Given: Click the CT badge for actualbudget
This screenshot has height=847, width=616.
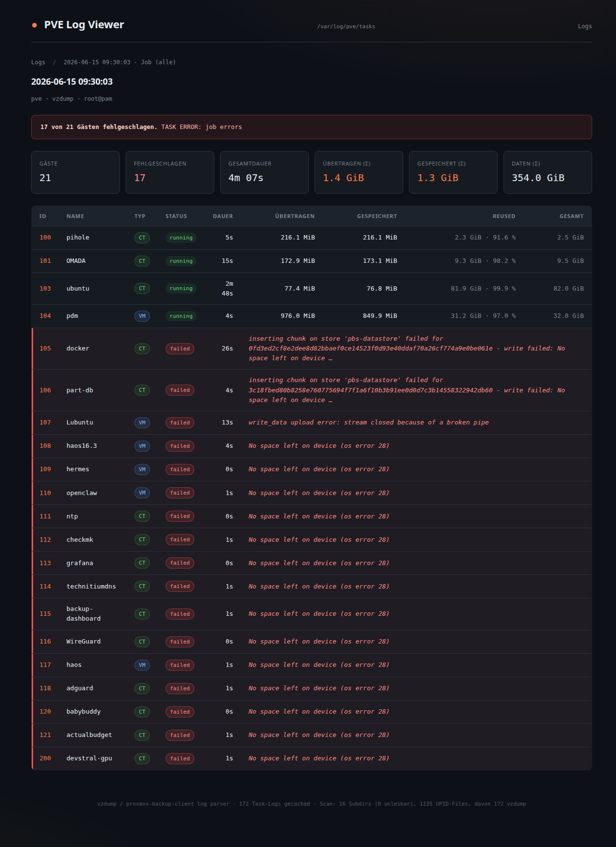Looking at the screenshot, I should pyautogui.click(x=142, y=735).
